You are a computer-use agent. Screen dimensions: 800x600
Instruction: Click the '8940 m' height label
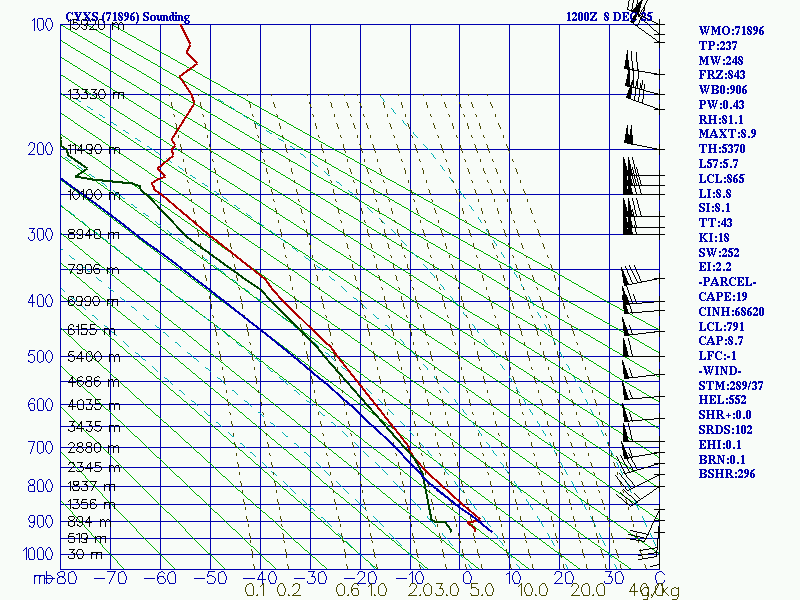pos(93,235)
